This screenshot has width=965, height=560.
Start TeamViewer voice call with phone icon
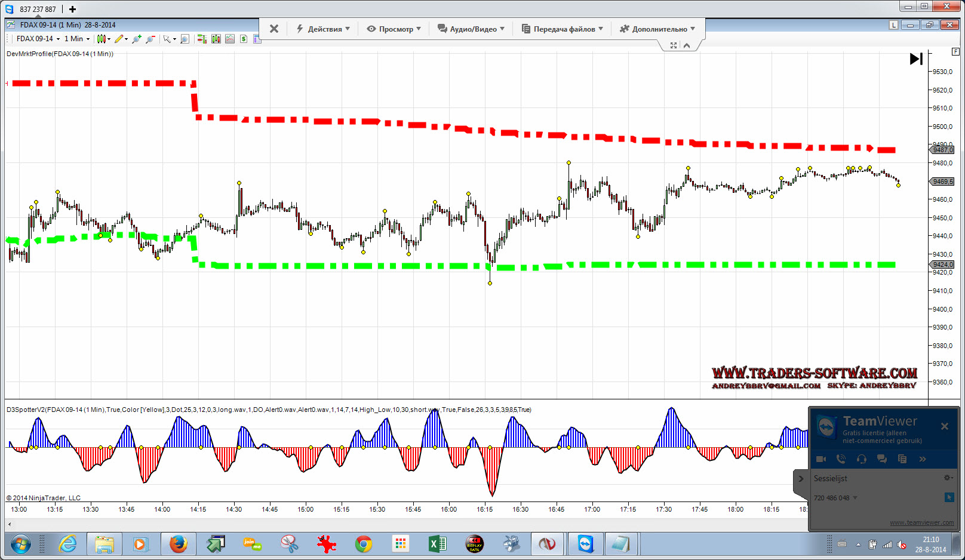pos(841,459)
